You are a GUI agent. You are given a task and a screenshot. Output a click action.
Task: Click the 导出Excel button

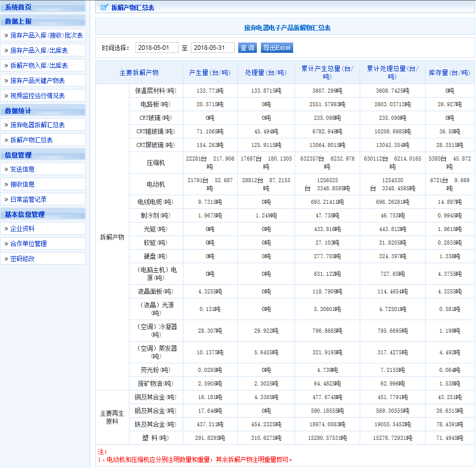point(277,48)
